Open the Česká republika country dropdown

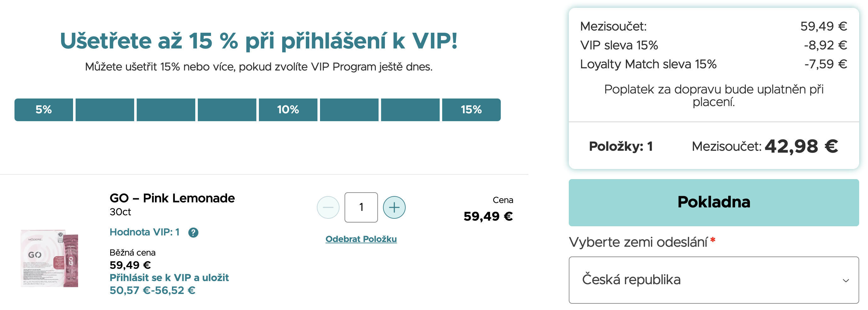713,280
